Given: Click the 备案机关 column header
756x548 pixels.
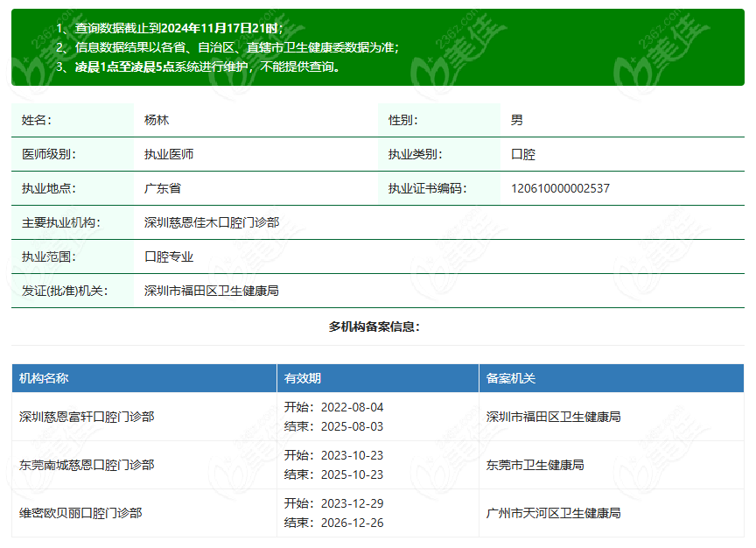Looking at the screenshot, I should (x=511, y=378).
